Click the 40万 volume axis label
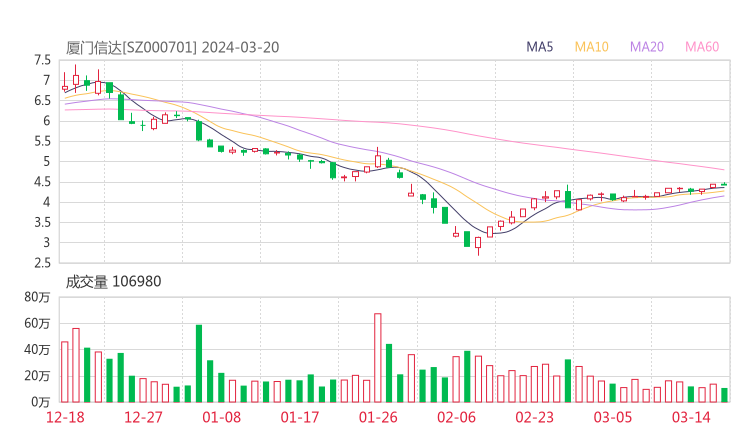This screenshot has width=740, height=440. pos(37,350)
